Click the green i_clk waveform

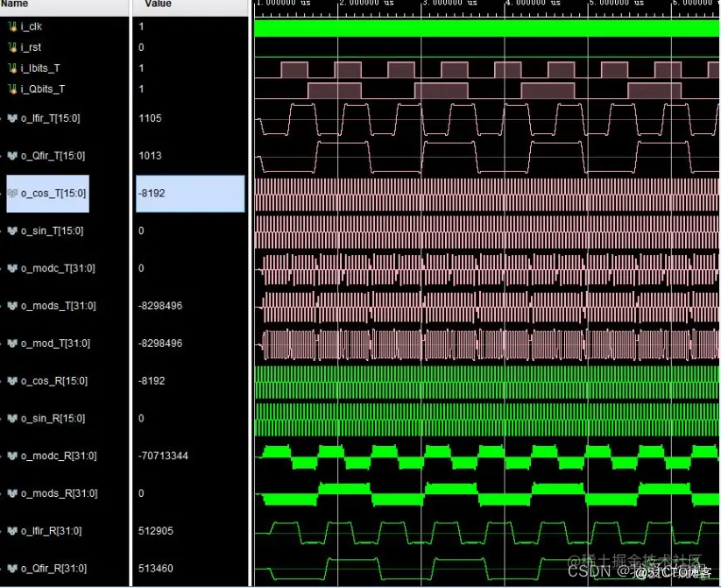coord(486,28)
